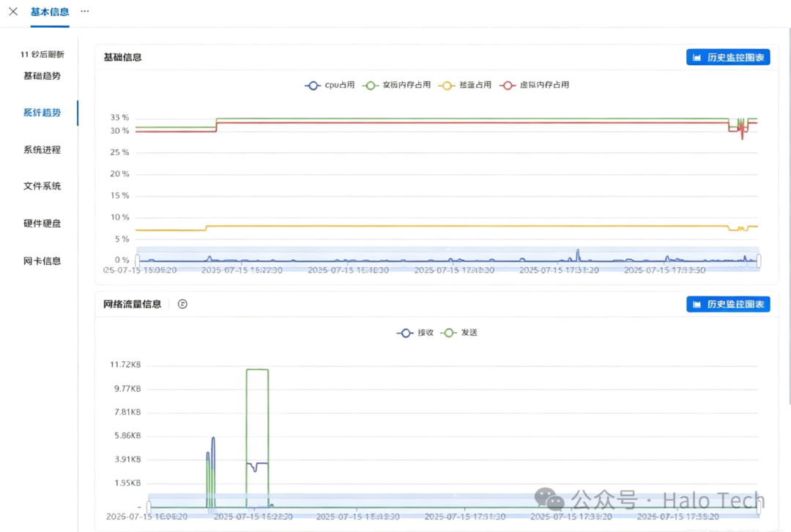This screenshot has height=532, width=791.
Task: Click the 11.72KB axis label
Action: tap(125, 364)
